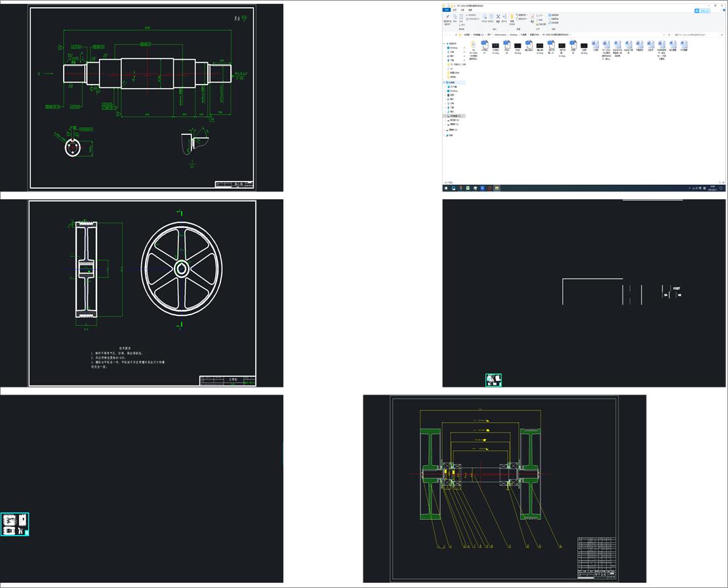This screenshot has height=588, width=728.
Task: Click the Delete X icon in the ribbon
Action: [x=498, y=16]
